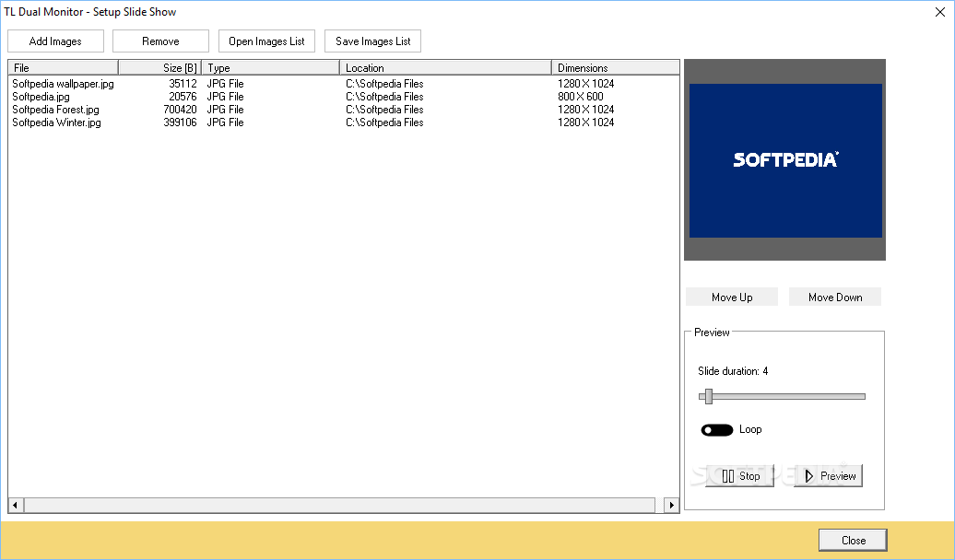Remove the selected image
955x560 pixels.
pos(160,41)
